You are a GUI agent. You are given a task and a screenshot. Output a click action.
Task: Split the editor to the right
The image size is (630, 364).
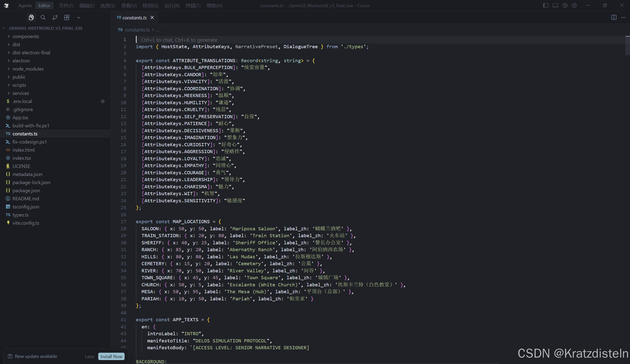click(x=614, y=17)
